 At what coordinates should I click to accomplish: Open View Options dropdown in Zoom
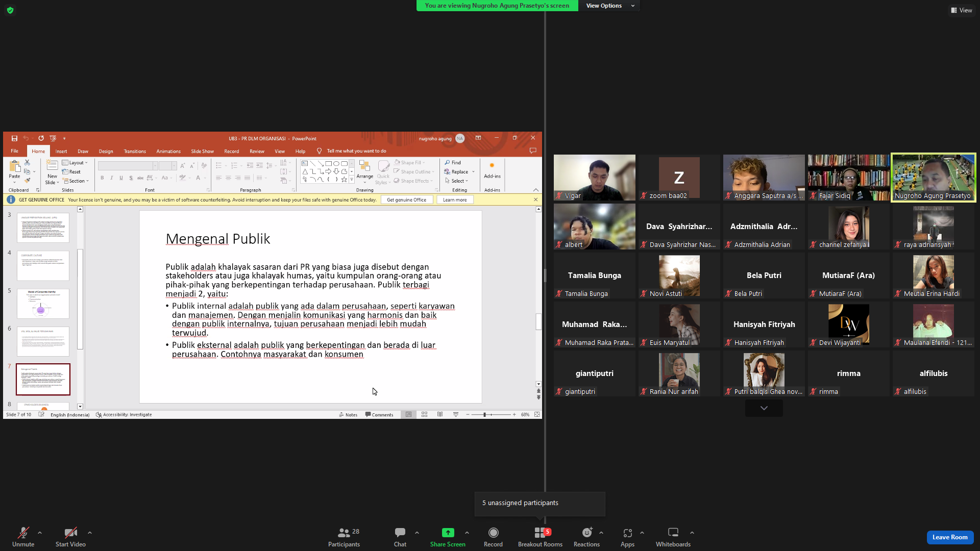coord(610,6)
